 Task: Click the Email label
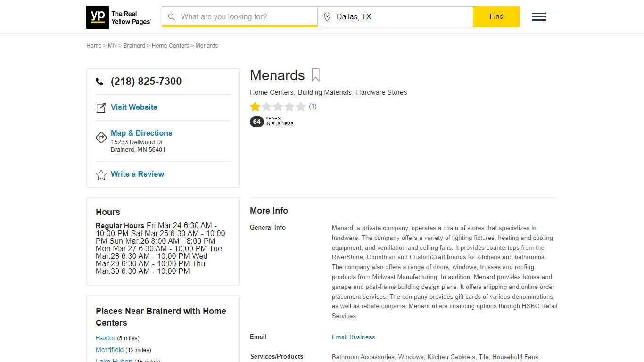coord(258,337)
